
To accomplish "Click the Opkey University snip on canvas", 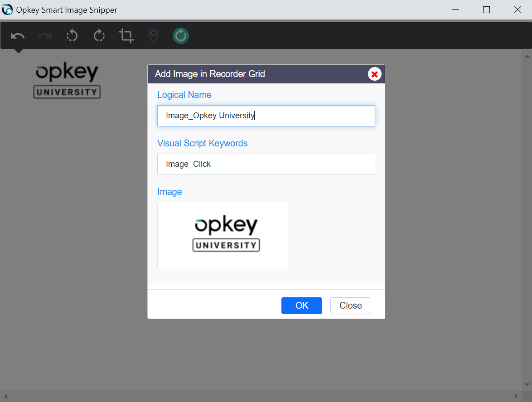I will coord(67,80).
